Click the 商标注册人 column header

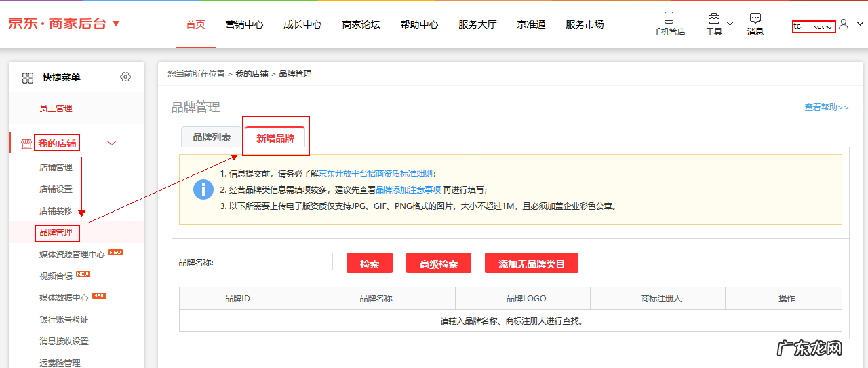pos(658,299)
